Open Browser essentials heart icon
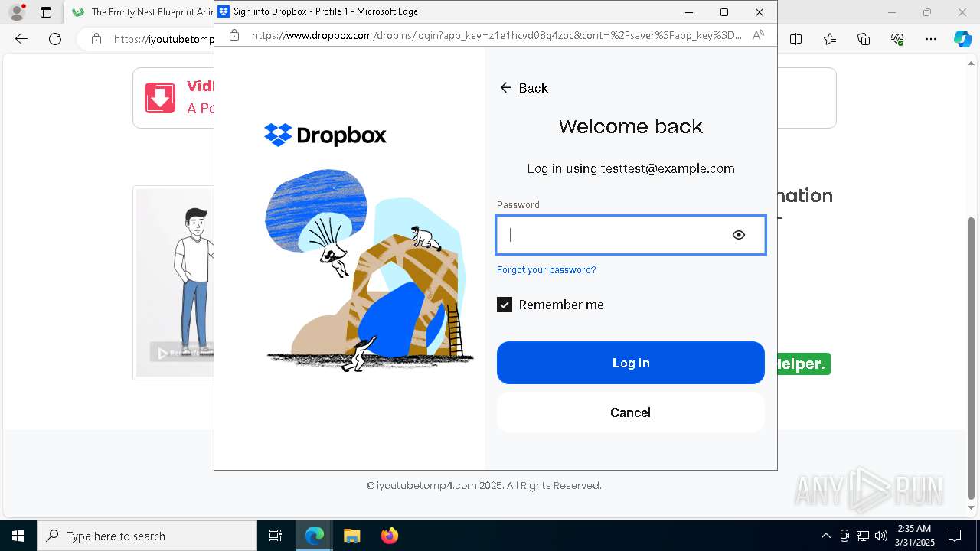 (897, 39)
